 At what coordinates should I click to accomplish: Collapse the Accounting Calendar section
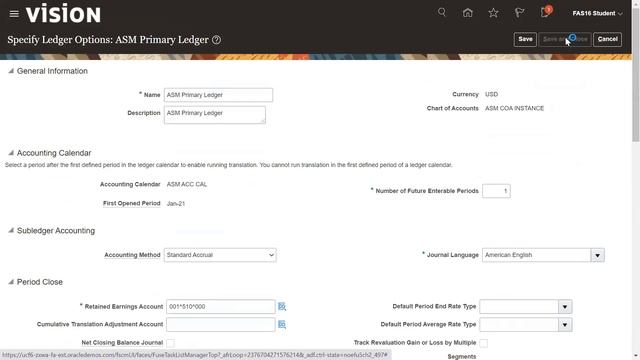11,153
